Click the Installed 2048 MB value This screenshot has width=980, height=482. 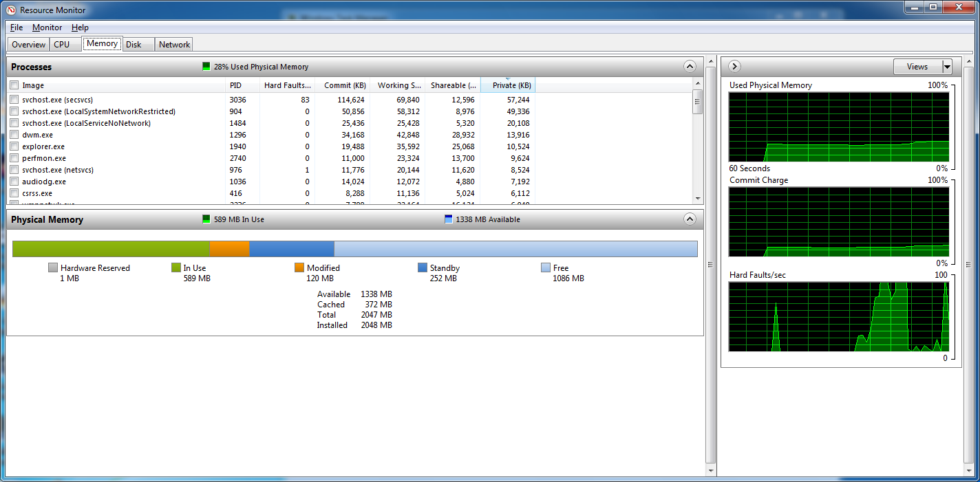(376, 325)
